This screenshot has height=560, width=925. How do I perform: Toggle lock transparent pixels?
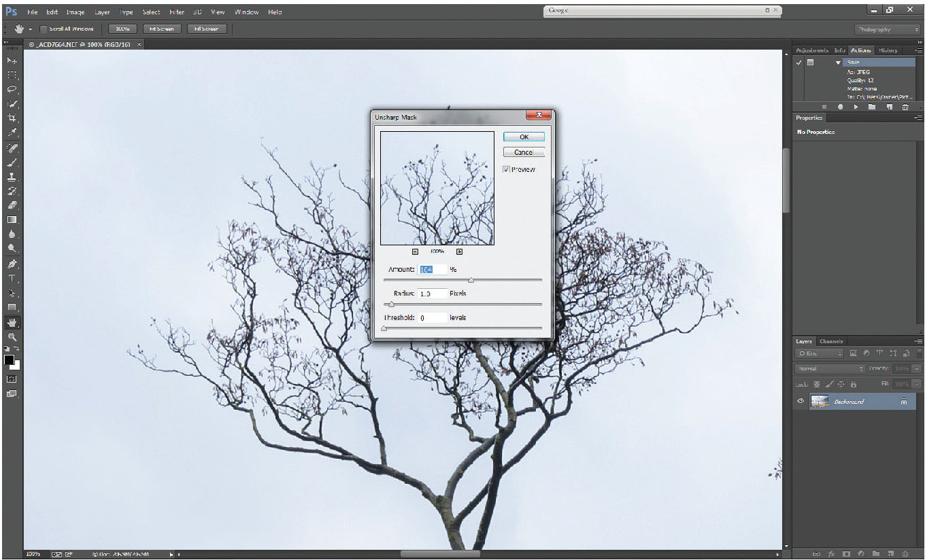(x=818, y=385)
